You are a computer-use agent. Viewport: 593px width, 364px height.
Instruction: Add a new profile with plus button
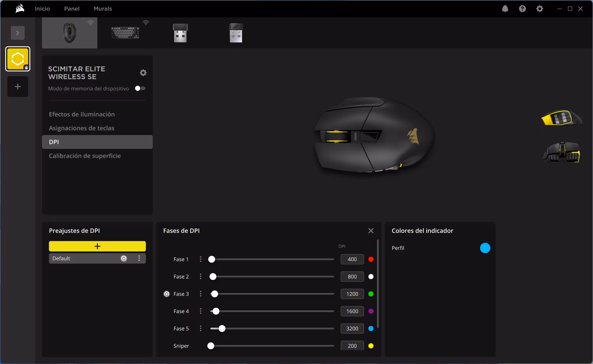[x=18, y=87]
